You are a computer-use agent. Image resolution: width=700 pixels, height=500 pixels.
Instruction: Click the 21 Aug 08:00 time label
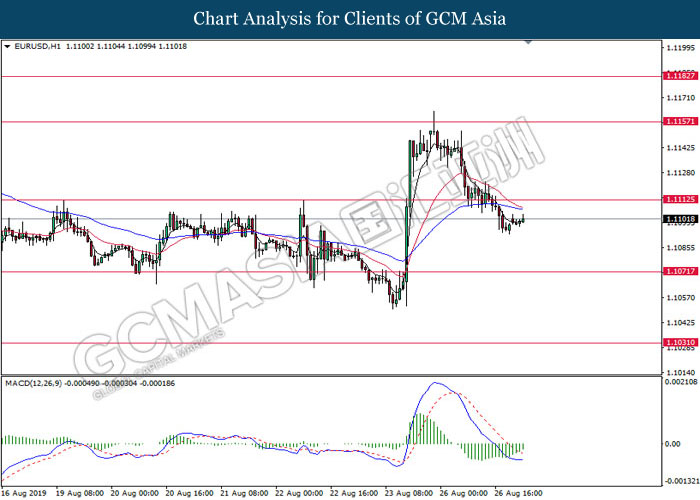244,493
